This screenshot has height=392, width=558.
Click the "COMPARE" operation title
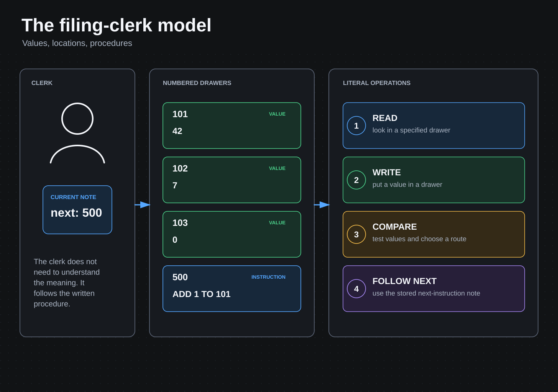[x=395, y=227]
